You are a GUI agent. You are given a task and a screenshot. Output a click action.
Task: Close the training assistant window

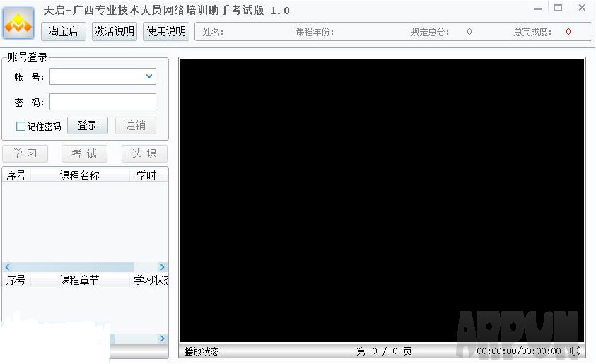[582, 8]
